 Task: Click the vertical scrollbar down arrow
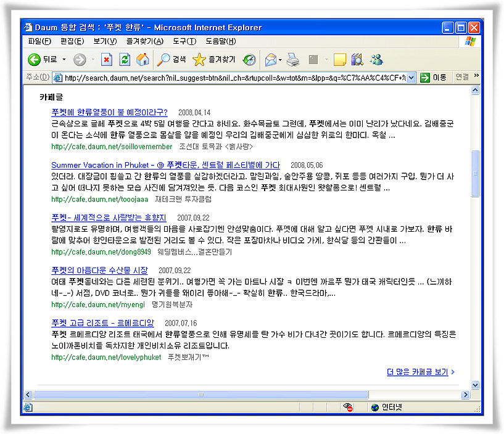coord(475,385)
